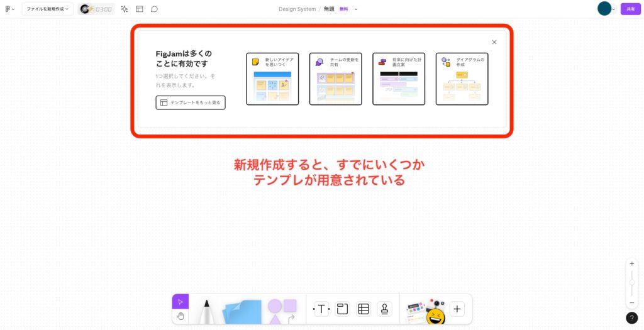Expand the file title chevron
This screenshot has height=330, width=644.
click(x=356, y=9)
